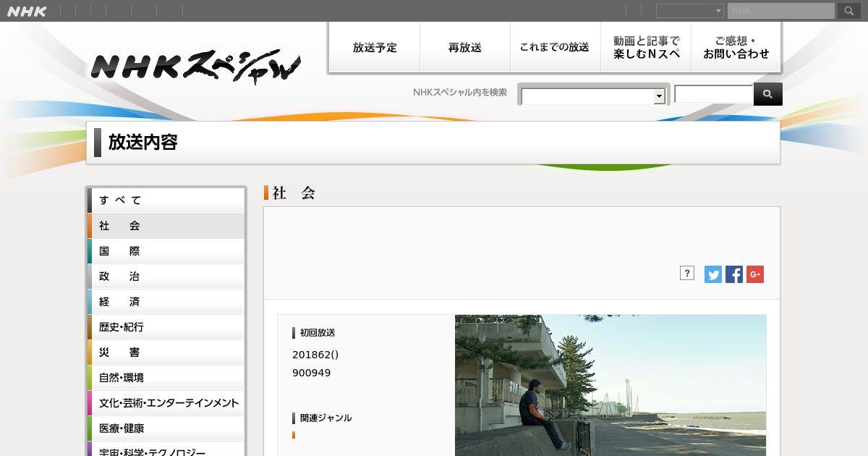Screen dimensions: 868x456
Task: Click the black search magnifier button
Action: [767, 94]
